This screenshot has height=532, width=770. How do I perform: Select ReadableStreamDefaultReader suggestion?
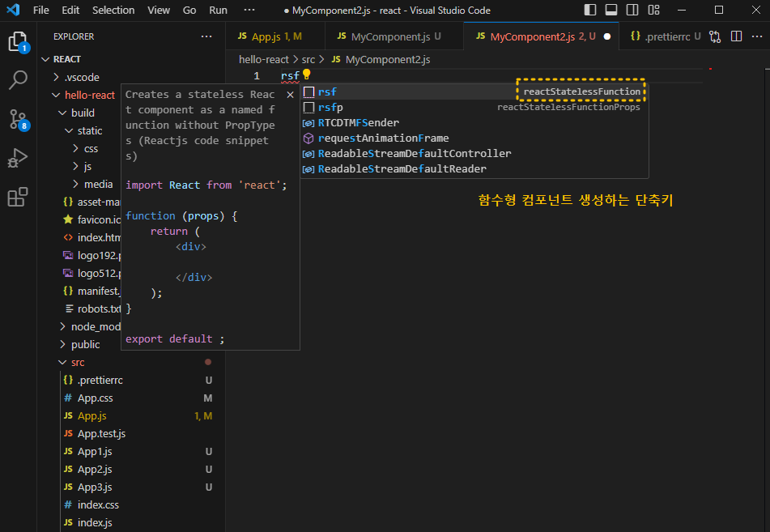click(474, 168)
